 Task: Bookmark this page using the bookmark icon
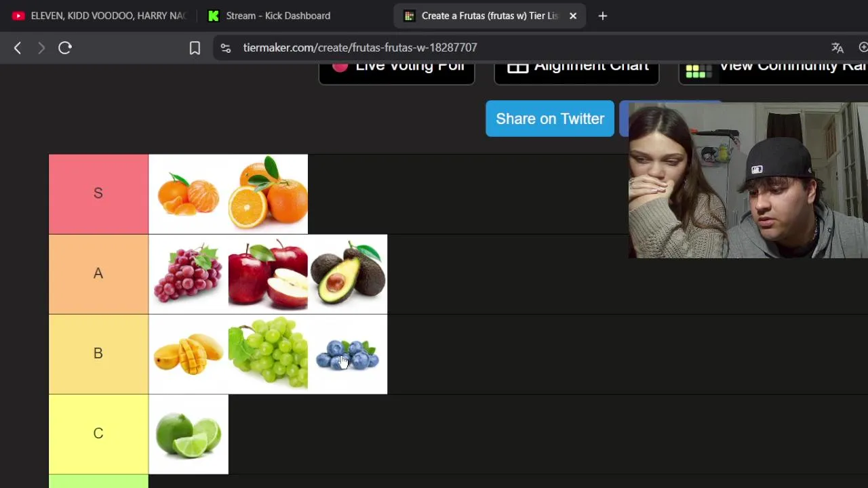(x=195, y=47)
